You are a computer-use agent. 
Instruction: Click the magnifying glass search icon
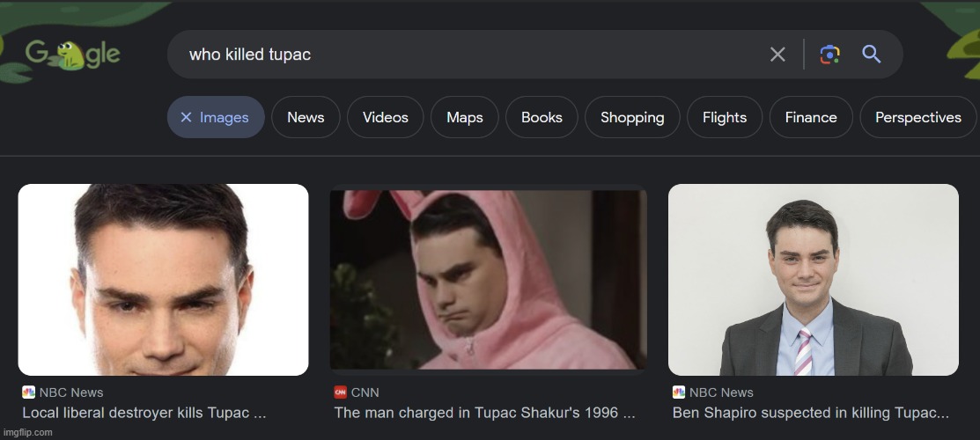(x=872, y=55)
